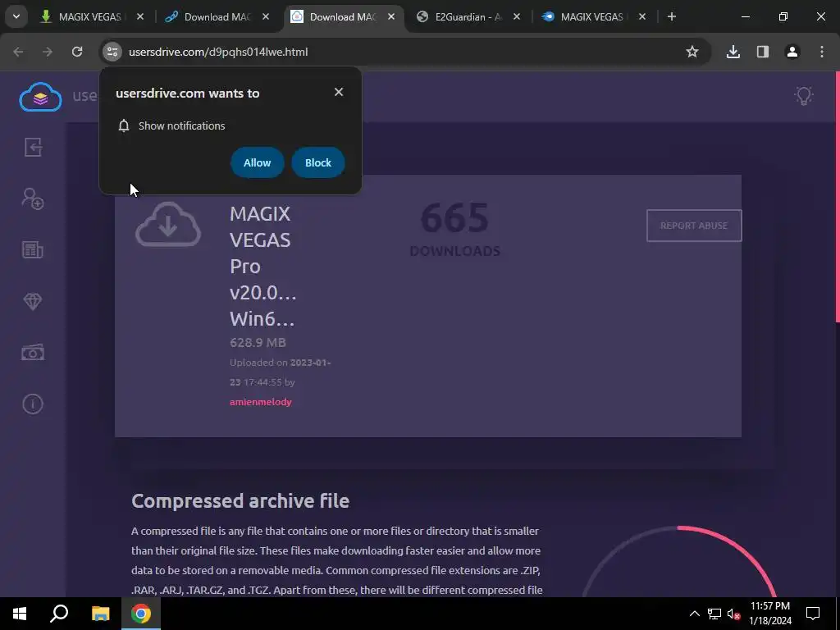Open the Chrome three-dot menu
Viewport: 840px width, 630px height.
822,52
